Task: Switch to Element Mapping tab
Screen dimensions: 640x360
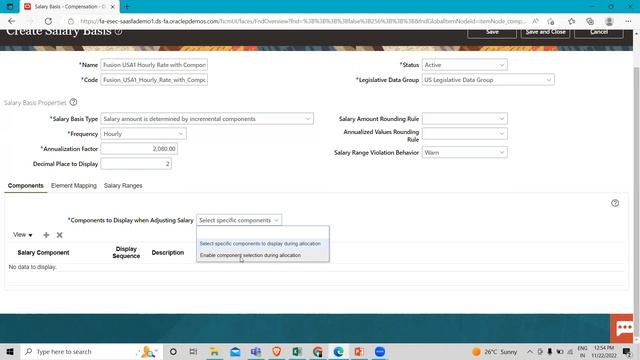Action: [x=74, y=186]
